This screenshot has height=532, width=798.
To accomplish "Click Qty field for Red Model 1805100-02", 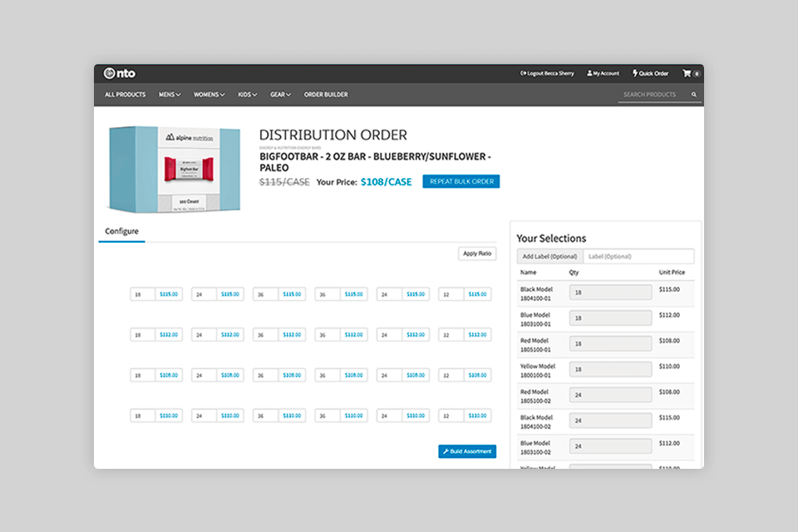I will pyautogui.click(x=610, y=395).
